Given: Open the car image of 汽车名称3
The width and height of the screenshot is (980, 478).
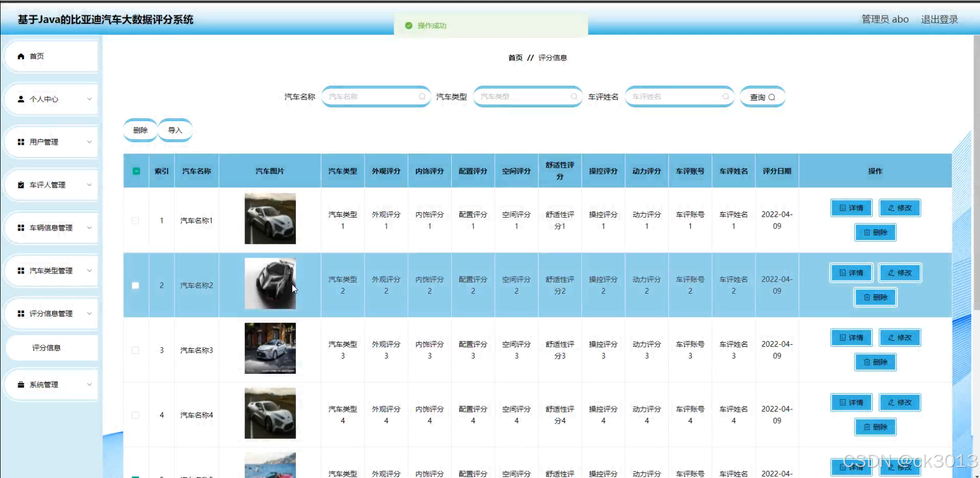Looking at the screenshot, I should click(270, 348).
